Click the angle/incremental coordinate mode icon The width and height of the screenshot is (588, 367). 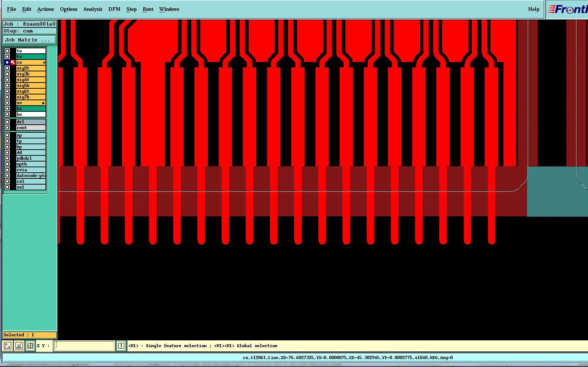coord(19,346)
